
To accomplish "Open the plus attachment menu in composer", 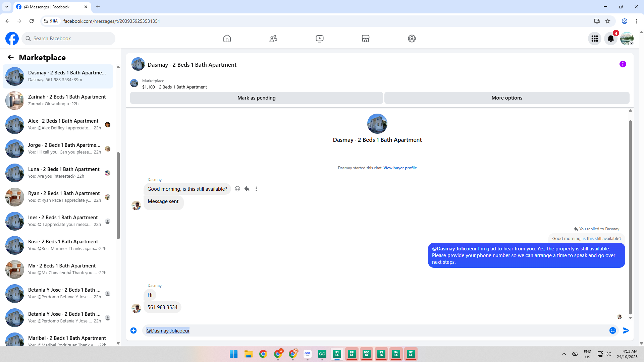I will 133,330.
